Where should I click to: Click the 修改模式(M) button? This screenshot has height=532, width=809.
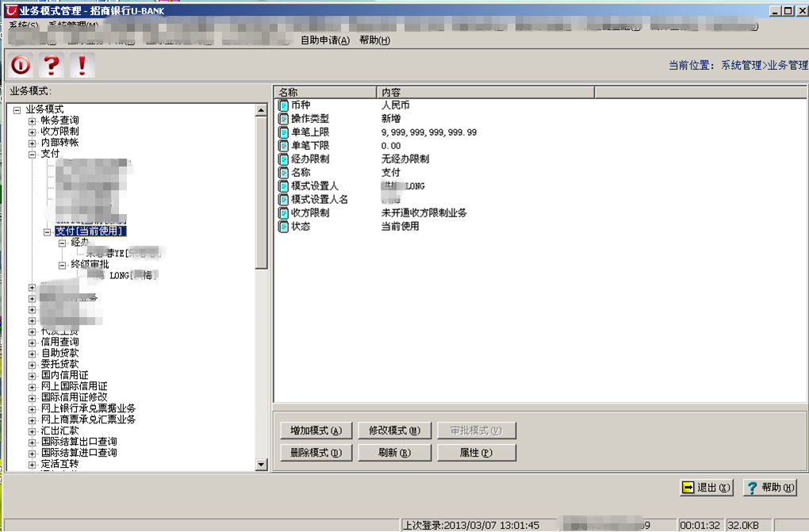tap(395, 431)
